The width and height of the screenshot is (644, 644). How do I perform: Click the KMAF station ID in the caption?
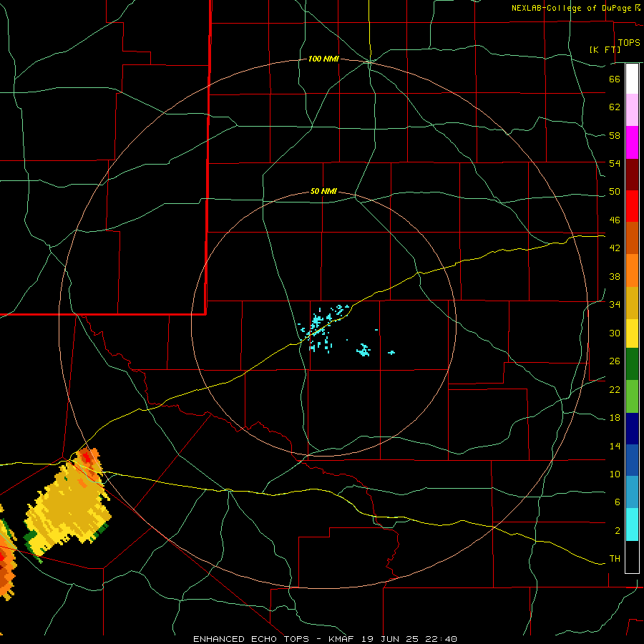click(x=341, y=639)
